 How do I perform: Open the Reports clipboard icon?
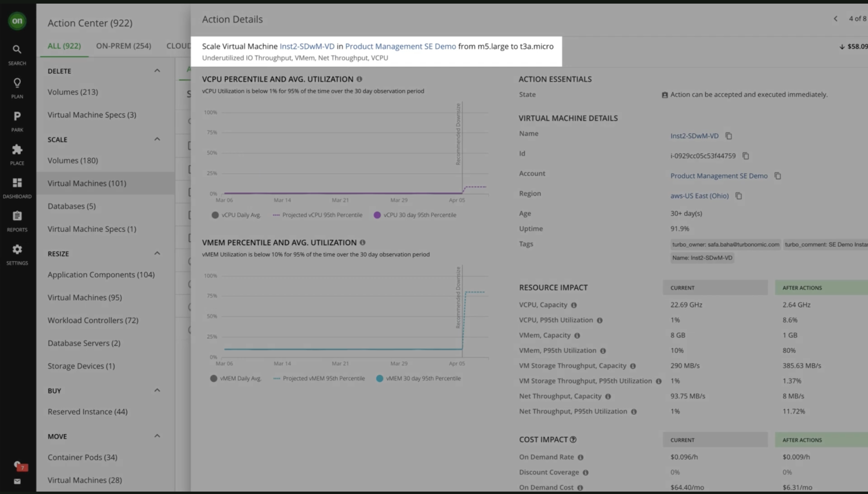pos(17,220)
